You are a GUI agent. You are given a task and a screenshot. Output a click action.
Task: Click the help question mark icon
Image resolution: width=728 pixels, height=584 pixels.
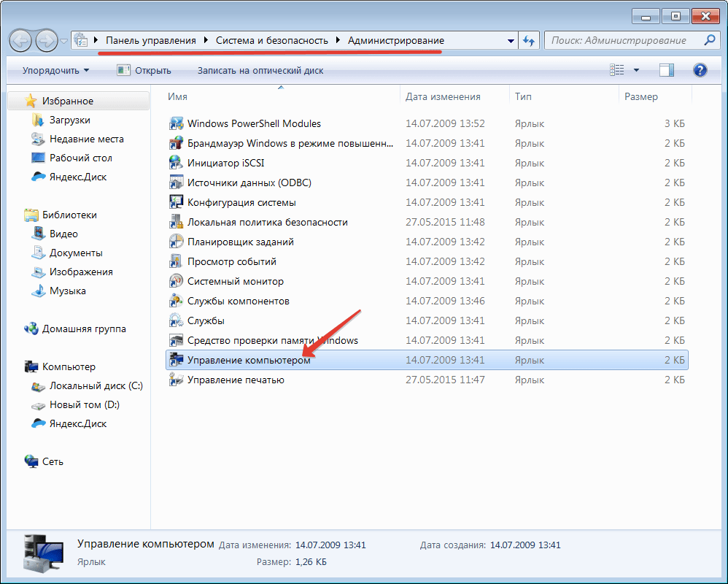700,70
